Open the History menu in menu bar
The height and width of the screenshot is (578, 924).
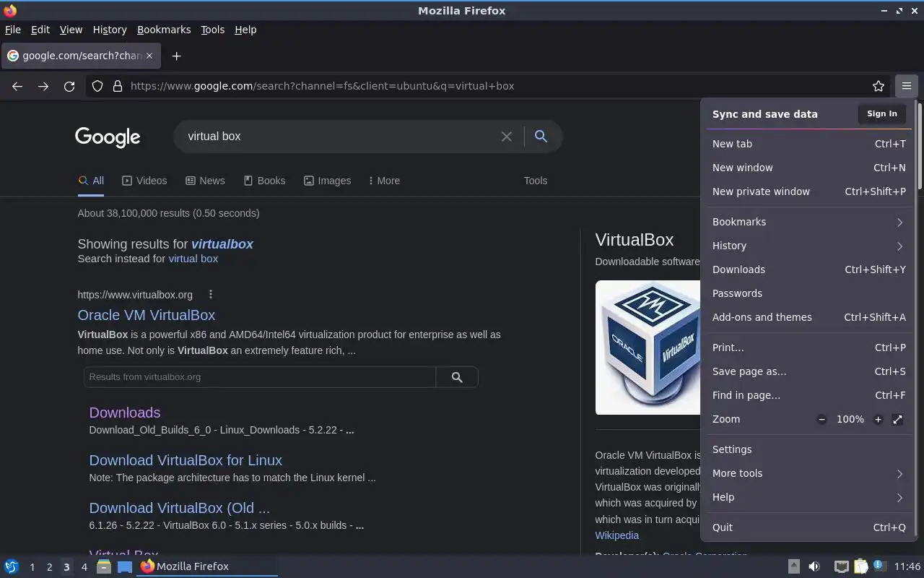pos(110,30)
